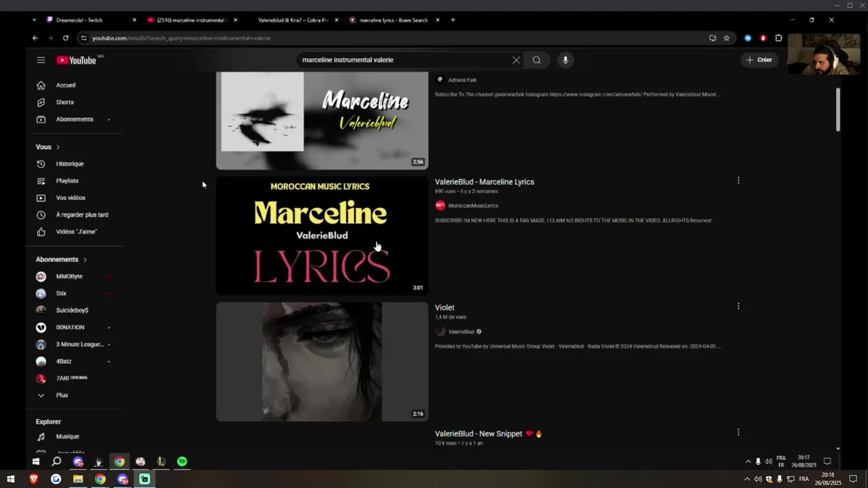The width and height of the screenshot is (868, 488).
Task: Close the marceline instrumental YouTube tab
Action: click(235, 20)
